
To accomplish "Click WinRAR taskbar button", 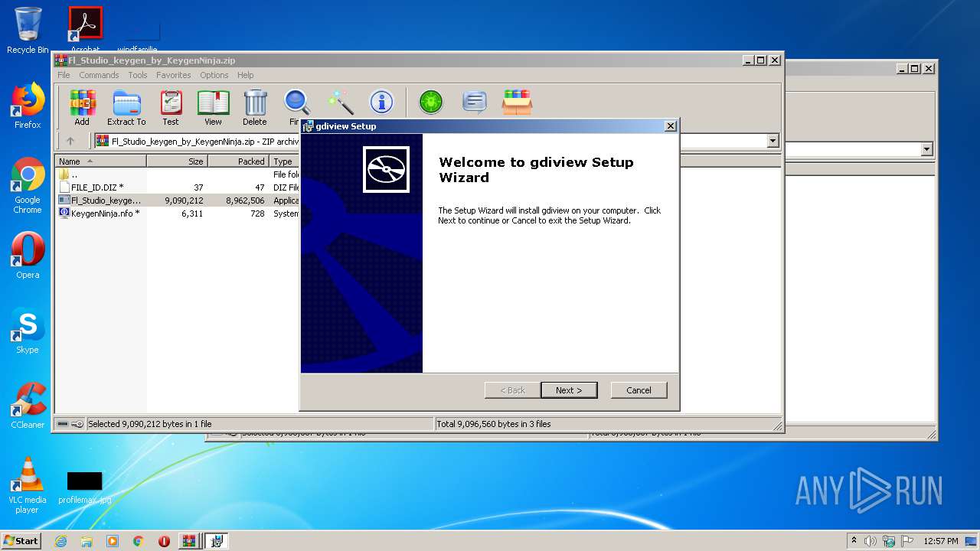I will click(189, 541).
